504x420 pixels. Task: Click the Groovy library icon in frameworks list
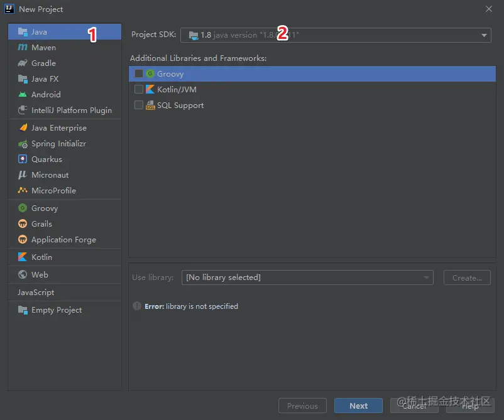tap(150, 73)
